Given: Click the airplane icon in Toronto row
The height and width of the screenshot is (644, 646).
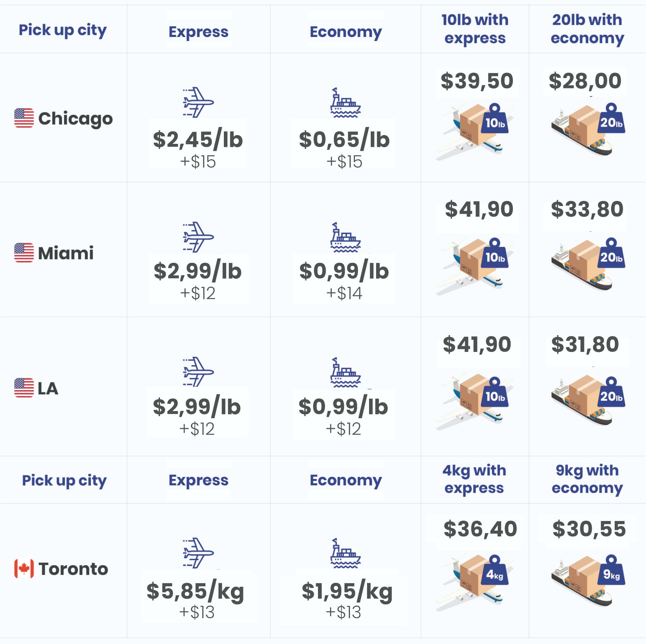Looking at the screenshot, I should [x=198, y=553].
